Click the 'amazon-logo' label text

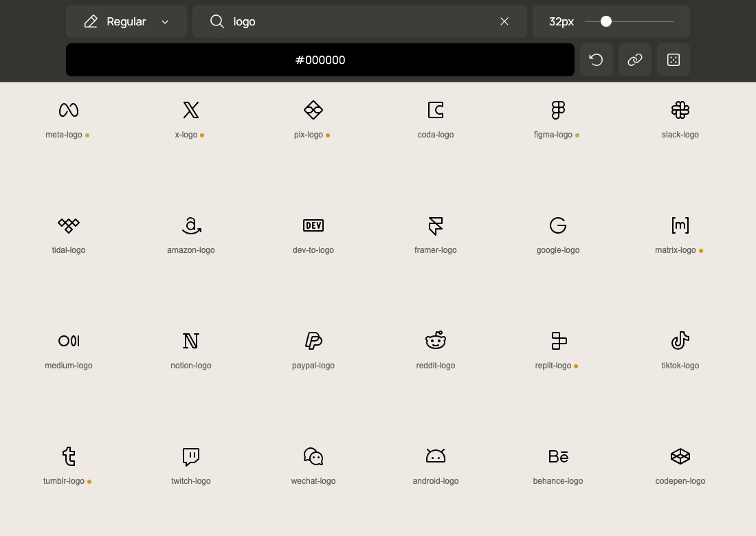click(x=191, y=250)
